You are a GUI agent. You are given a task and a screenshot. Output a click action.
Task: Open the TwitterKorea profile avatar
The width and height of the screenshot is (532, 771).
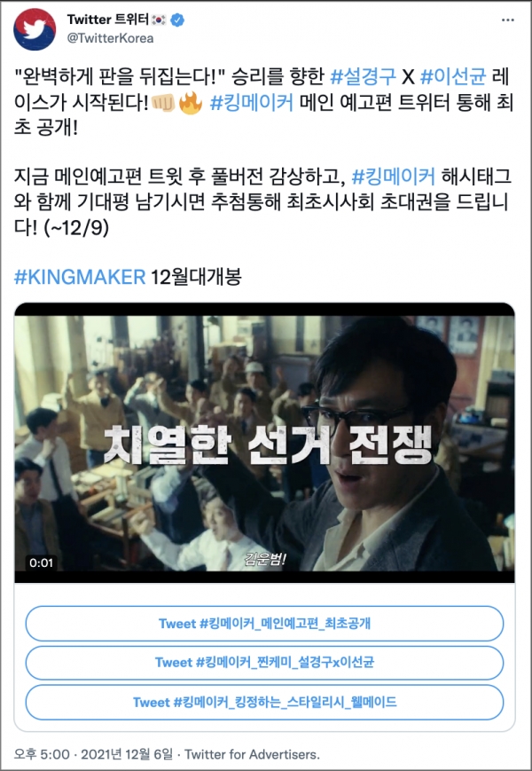[x=35, y=29]
